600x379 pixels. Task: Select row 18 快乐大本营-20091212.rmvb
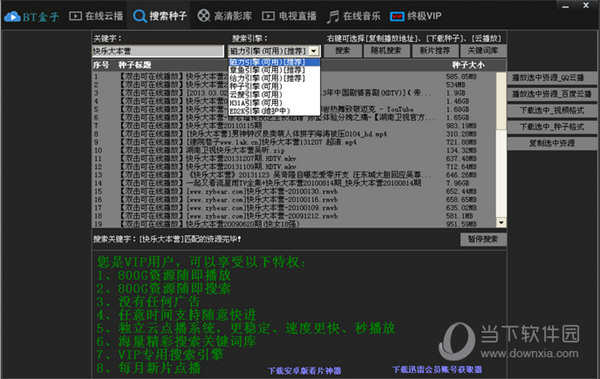(295, 216)
